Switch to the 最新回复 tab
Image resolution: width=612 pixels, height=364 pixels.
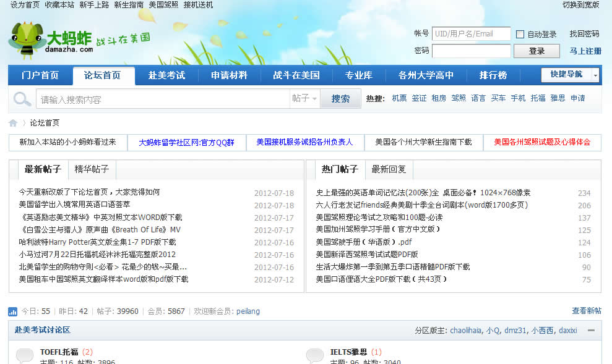389,169
